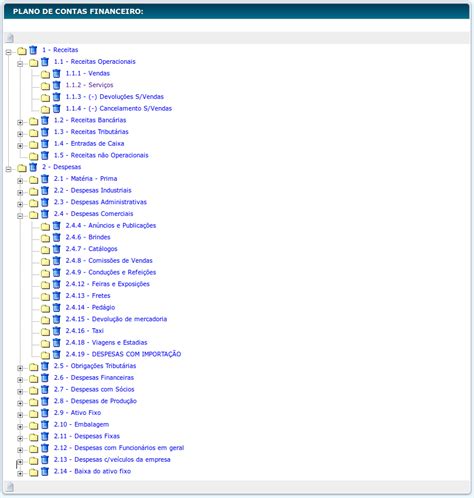474x498 pixels.
Task: Open the 2.4.8 Comissões de Vendas link
Action: pos(109,261)
